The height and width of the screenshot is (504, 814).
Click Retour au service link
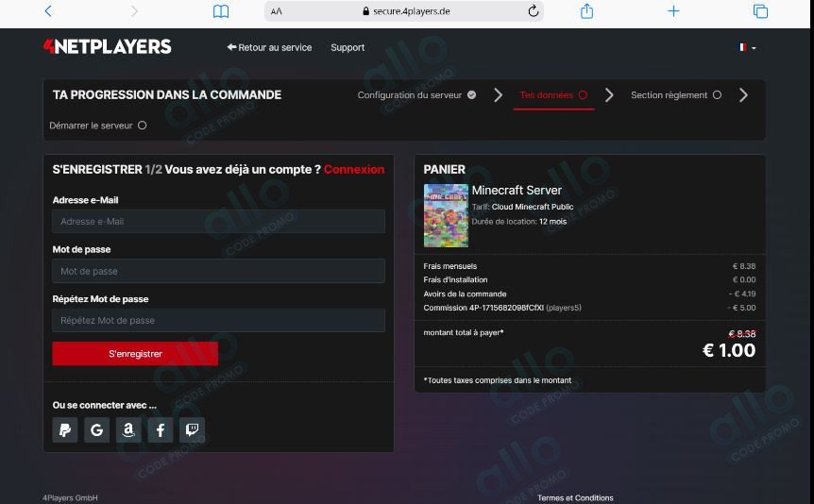[x=269, y=47]
